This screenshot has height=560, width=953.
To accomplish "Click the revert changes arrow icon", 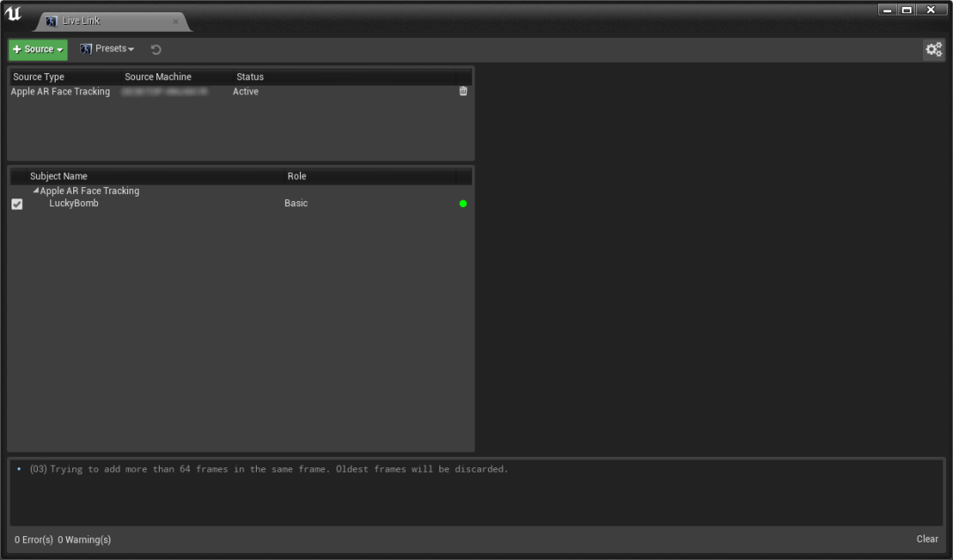I will point(155,49).
